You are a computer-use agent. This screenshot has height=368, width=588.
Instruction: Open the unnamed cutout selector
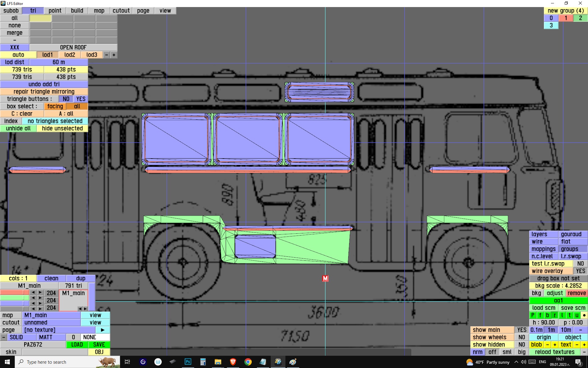point(51,322)
